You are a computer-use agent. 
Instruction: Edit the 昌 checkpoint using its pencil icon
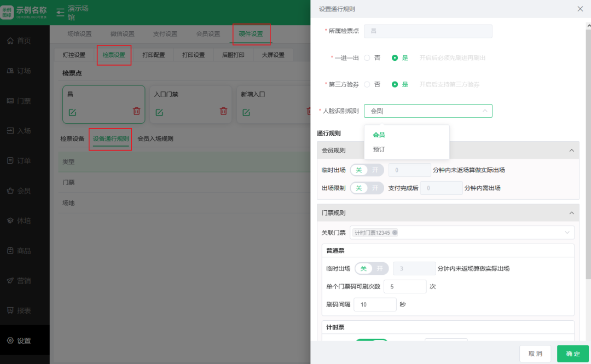click(x=73, y=111)
